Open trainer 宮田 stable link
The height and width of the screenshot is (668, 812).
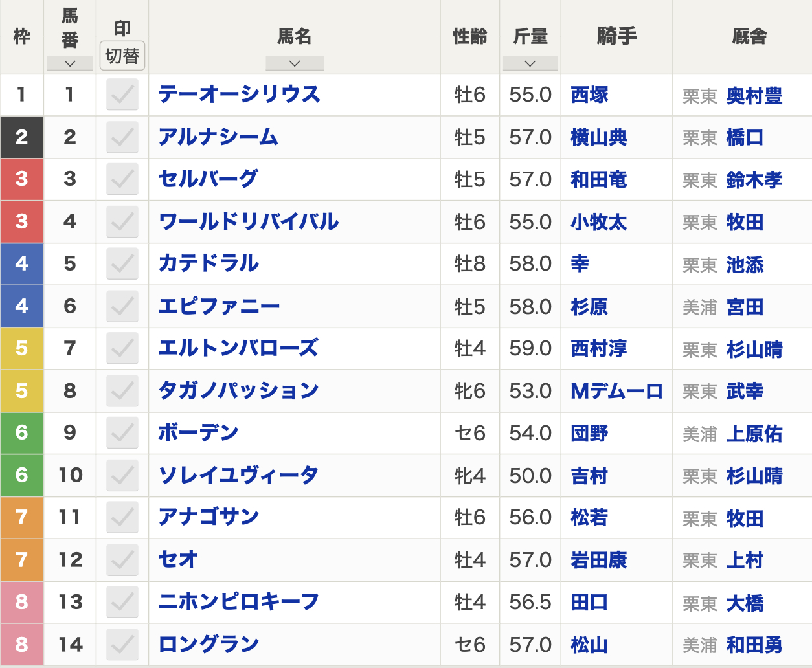click(x=745, y=307)
